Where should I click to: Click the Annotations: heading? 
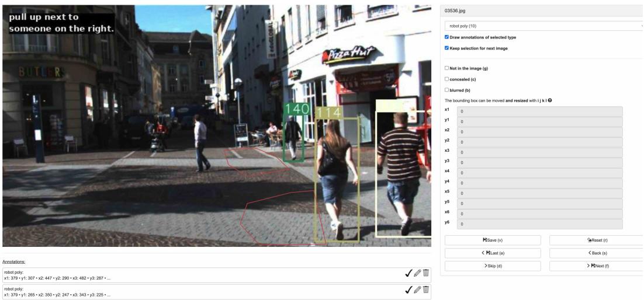click(14, 262)
